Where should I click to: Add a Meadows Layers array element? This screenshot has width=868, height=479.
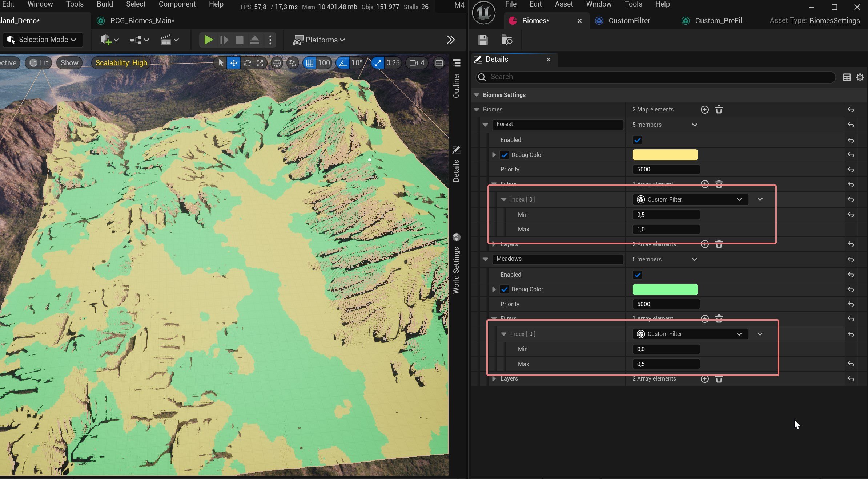[x=704, y=379]
